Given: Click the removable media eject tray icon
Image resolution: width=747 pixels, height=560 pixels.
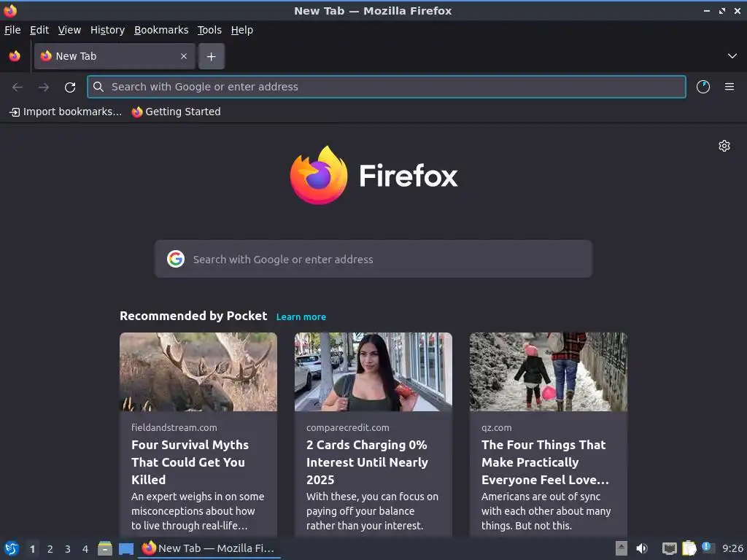Looking at the screenshot, I should [x=622, y=548].
